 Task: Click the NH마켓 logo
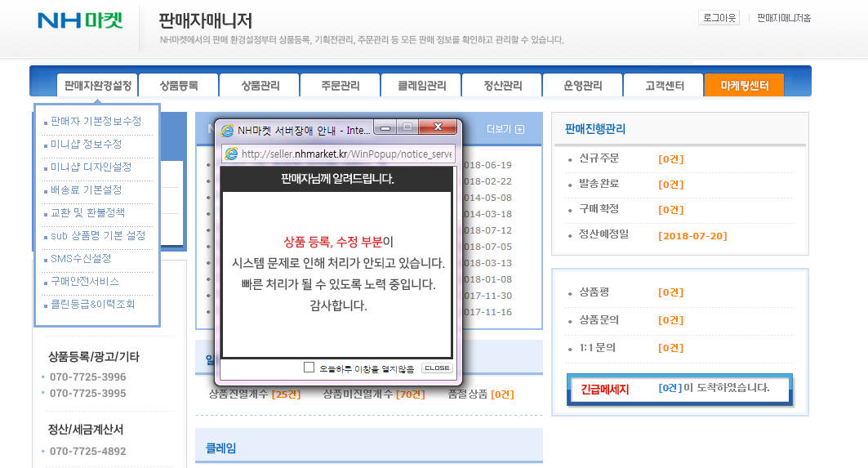pyautogui.click(x=79, y=20)
